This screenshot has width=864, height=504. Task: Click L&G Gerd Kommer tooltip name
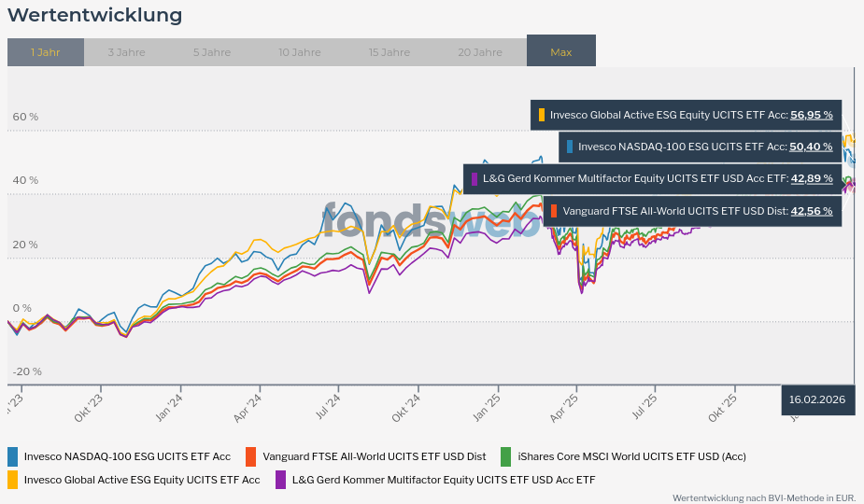point(636,178)
